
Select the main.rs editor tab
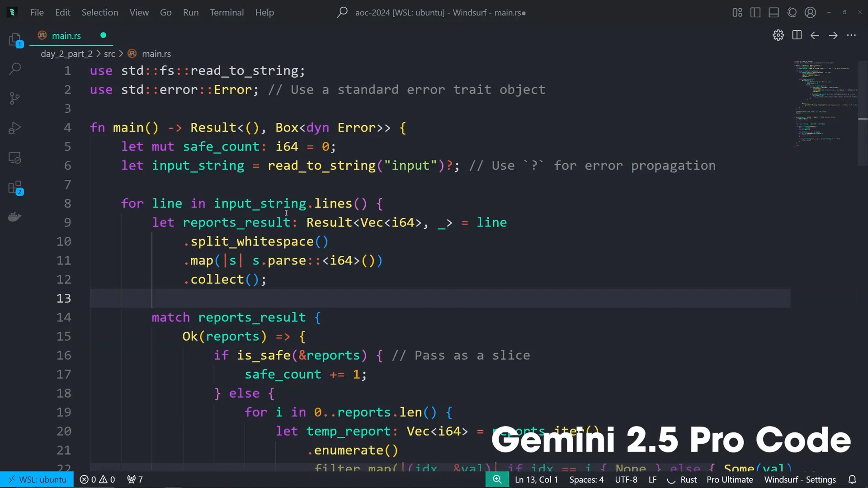tap(71, 35)
